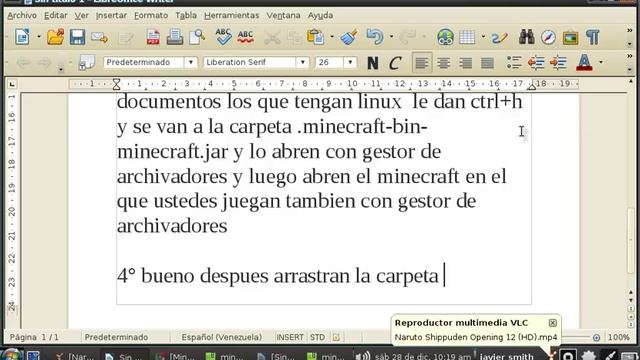This screenshot has height=360, width=640.
Task: Open the Ventana menu
Action: click(x=283, y=16)
